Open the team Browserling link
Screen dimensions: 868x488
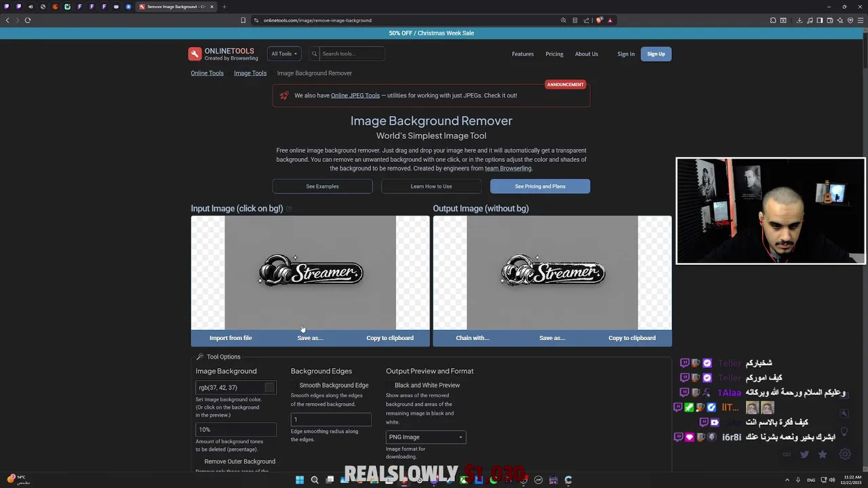(508, 168)
